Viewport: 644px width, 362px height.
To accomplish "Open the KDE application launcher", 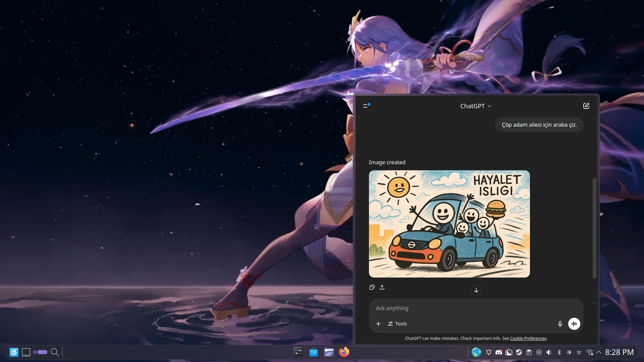I will pyautogui.click(x=14, y=352).
